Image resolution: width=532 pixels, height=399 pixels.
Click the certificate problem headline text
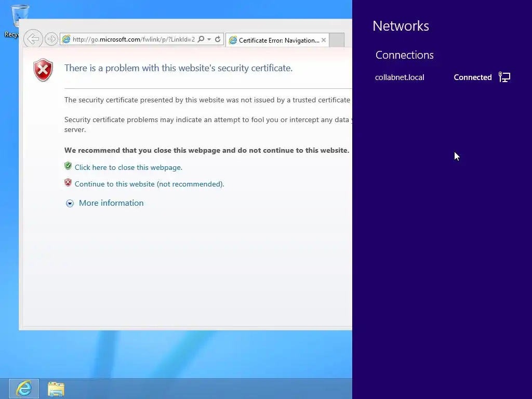pyautogui.click(x=179, y=68)
